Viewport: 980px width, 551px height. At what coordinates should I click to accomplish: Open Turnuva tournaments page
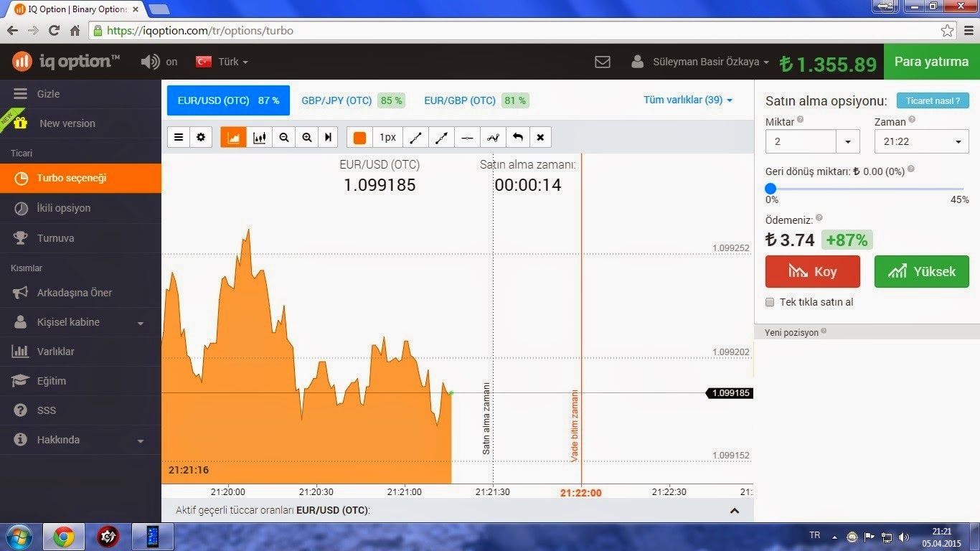pos(80,238)
